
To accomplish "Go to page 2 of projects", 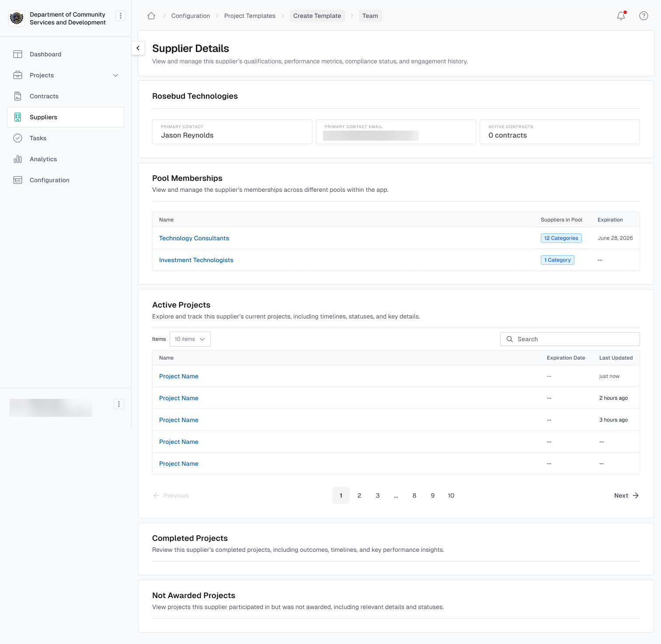I will (x=359, y=495).
